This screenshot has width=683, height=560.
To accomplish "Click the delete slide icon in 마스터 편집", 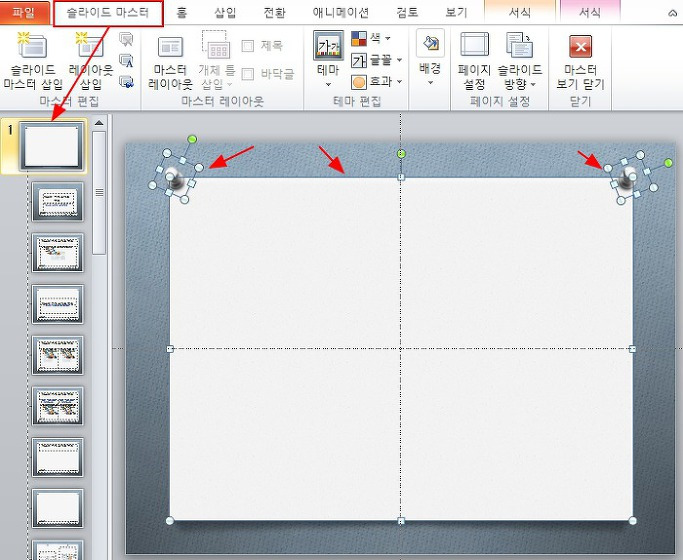I will 126,39.
